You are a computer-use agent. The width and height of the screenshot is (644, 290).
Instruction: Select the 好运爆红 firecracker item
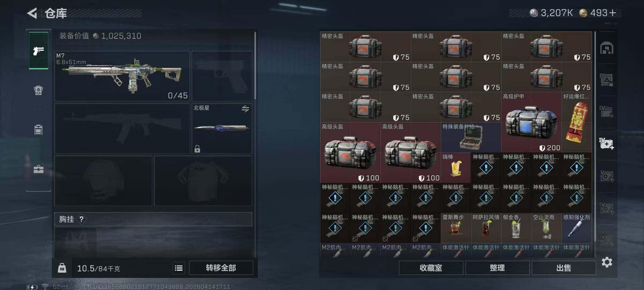coord(577,122)
